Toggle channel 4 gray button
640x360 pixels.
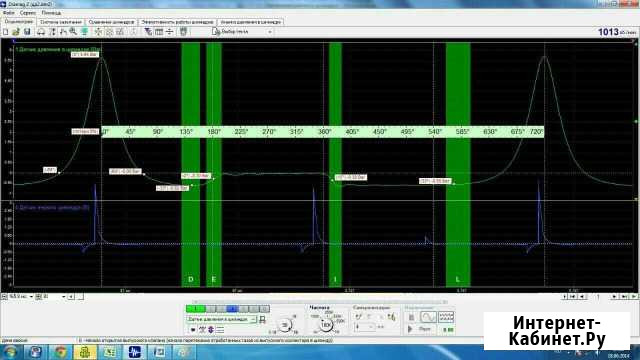[222, 309]
